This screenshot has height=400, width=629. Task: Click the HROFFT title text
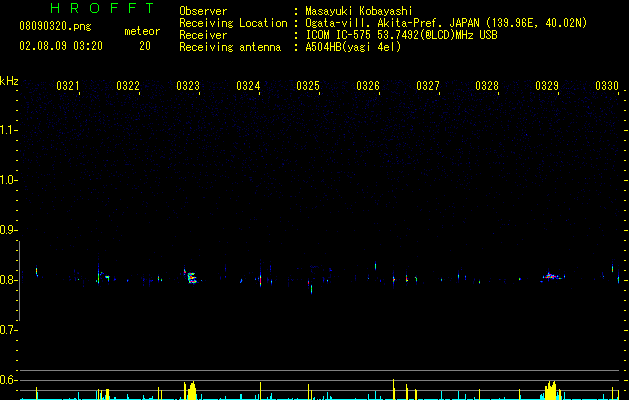102,8
